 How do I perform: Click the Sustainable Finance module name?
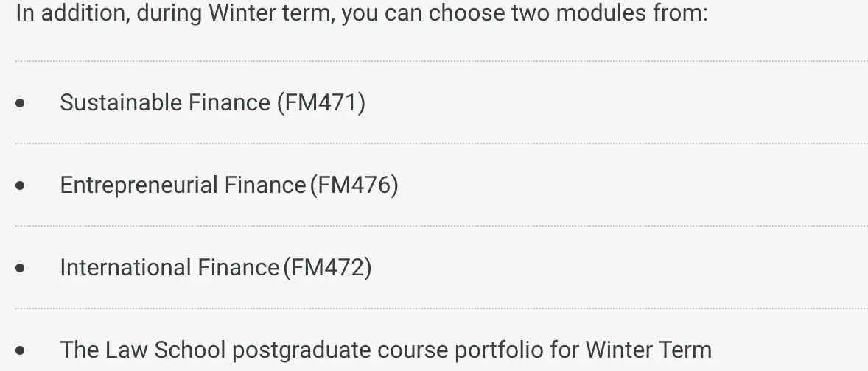(165, 102)
